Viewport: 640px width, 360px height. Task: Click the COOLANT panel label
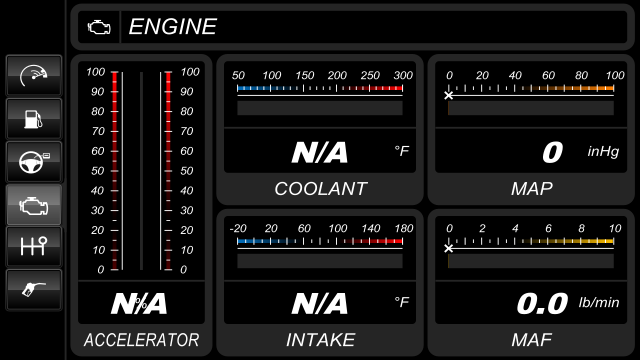(320, 189)
